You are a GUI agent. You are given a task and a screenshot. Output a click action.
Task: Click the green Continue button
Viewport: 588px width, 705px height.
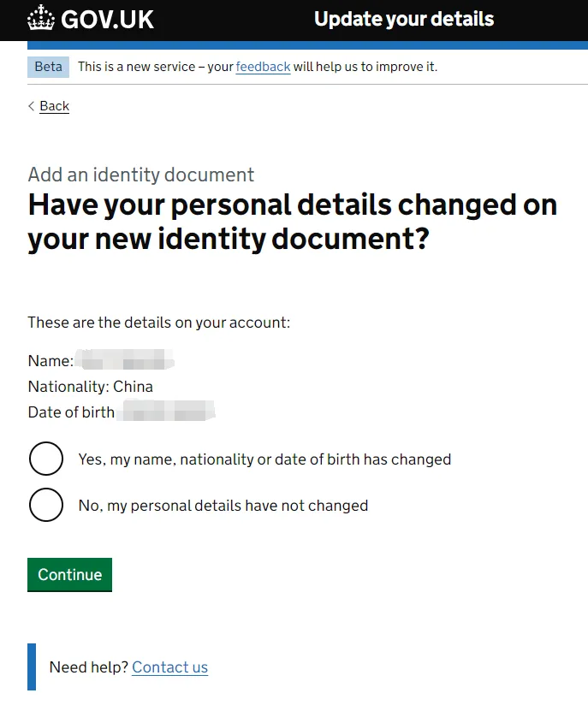click(69, 575)
